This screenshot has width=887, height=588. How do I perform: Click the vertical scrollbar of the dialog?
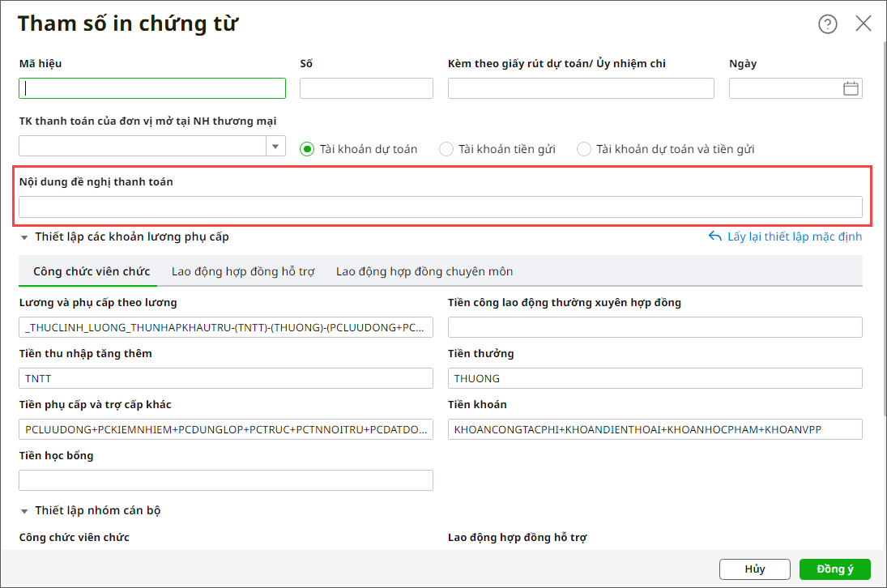pyautogui.click(x=883, y=243)
